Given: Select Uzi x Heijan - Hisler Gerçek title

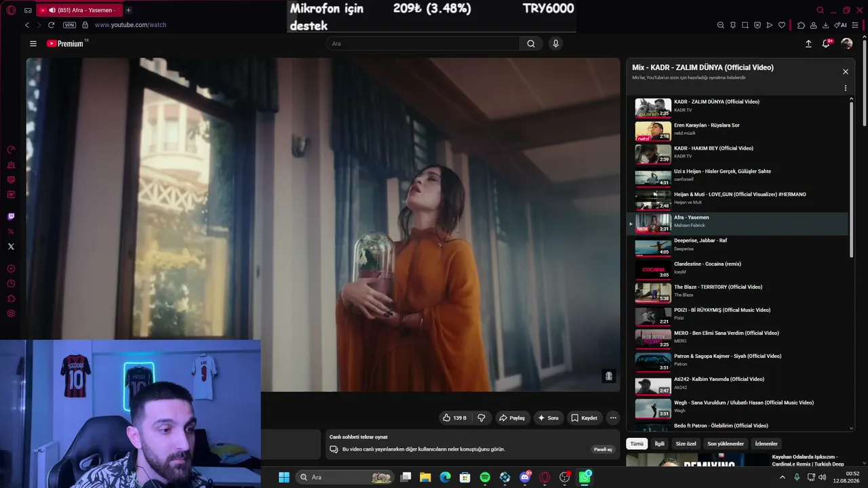Looking at the screenshot, I should (722, 171).
